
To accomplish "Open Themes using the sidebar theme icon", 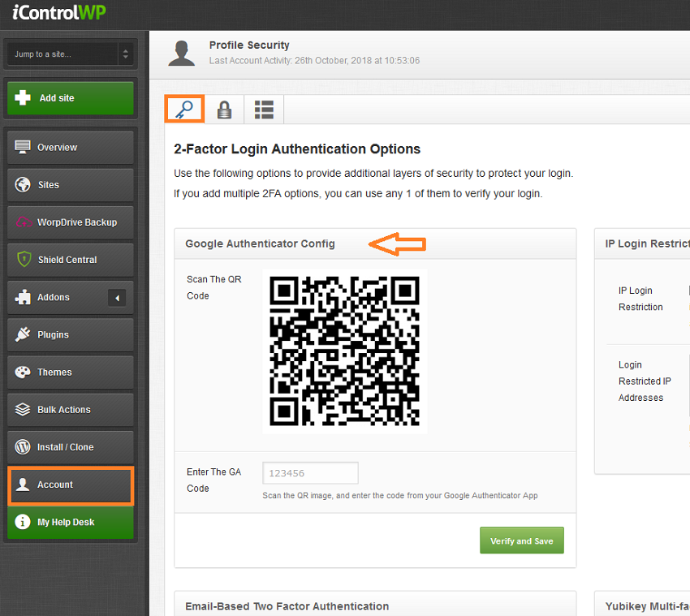I will pyautogui.click(x=24, y=372).
